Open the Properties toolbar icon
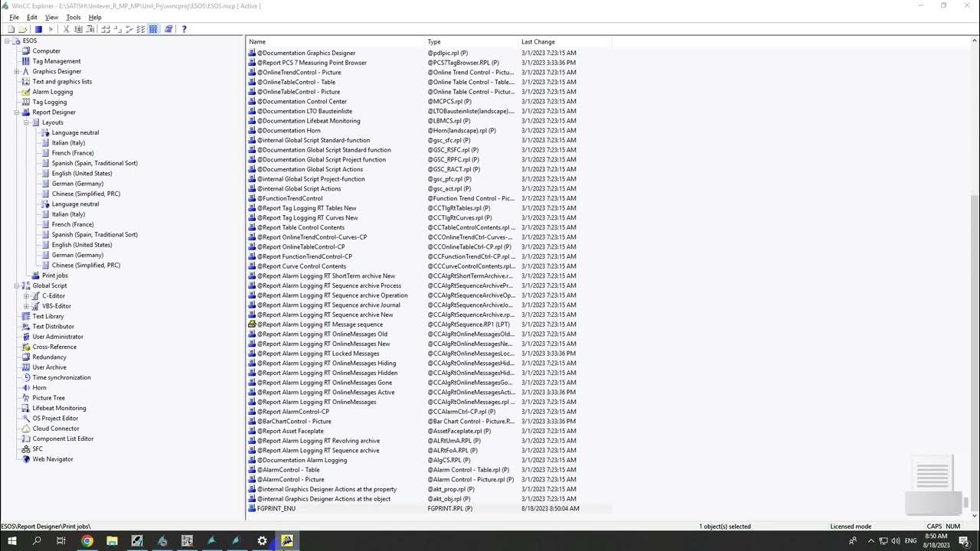The width and height of the screenshot is (980, 551). [168, 29]
